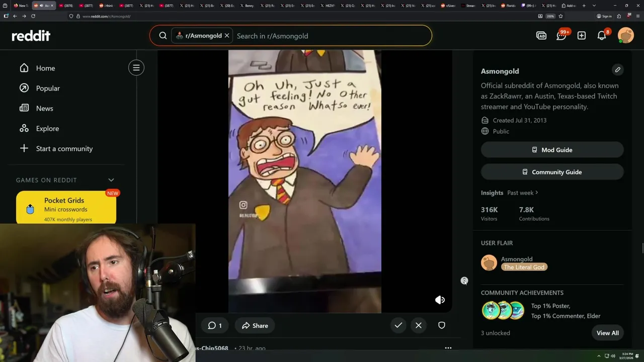Reset the 200% zoom level
This screenshot has height=362, width=644.
click(550, 16)
